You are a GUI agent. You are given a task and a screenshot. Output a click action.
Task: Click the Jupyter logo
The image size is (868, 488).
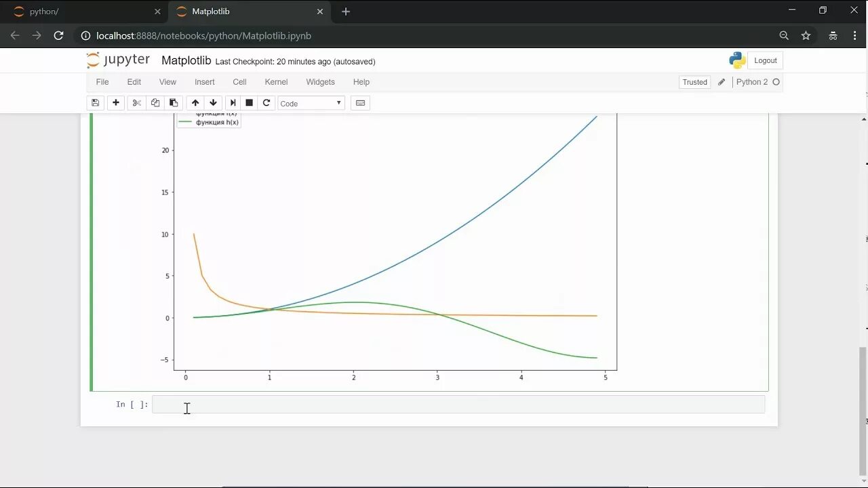tap(118, 60)
